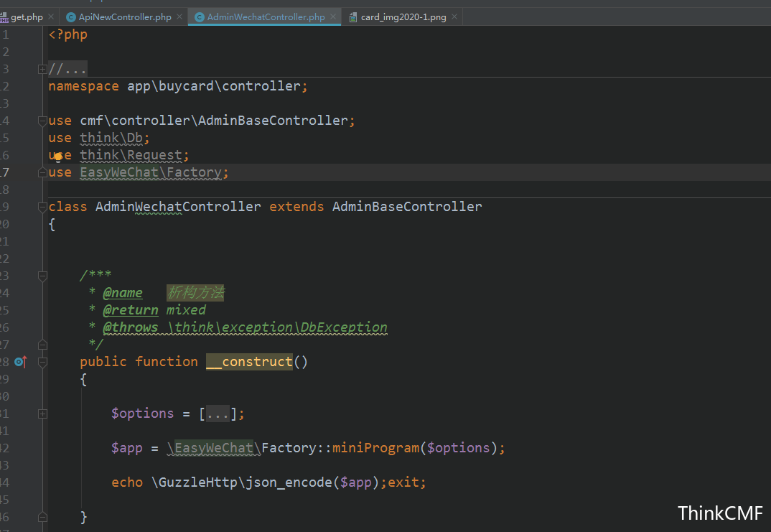This screenshot has height=532, width=771.
Task: Click fold end marker at EasyWeChat\Factory line
Action: click(x=43, y=172)
